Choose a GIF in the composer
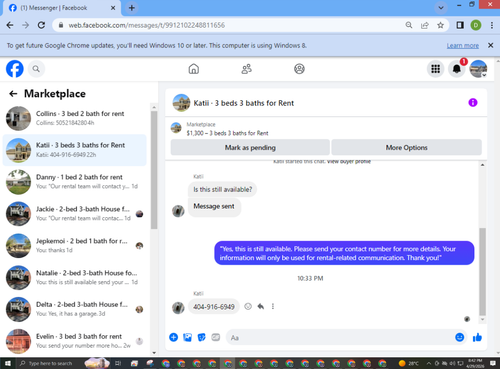500x369 pixels. [216, 337]
